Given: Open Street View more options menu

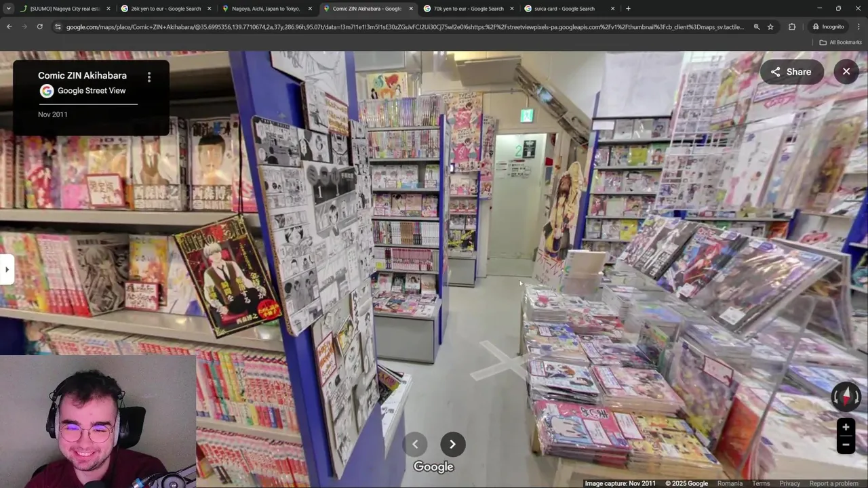Looking at the screenshot, I should tap(149, 77).
